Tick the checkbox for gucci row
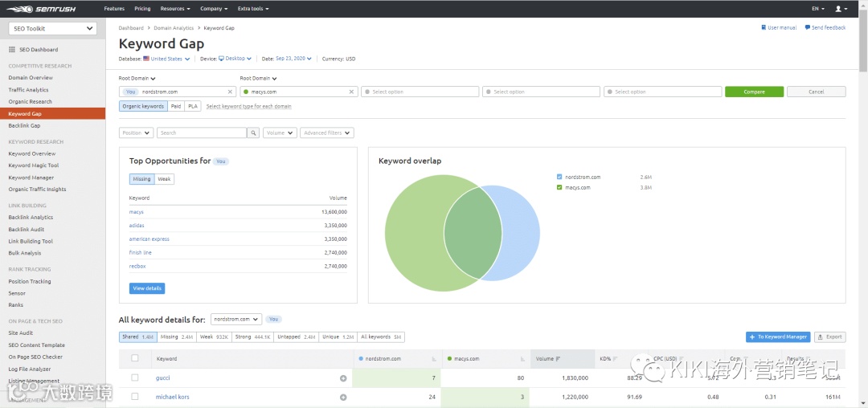The width and height of the screenshot is (868, 408). [134, 377]
